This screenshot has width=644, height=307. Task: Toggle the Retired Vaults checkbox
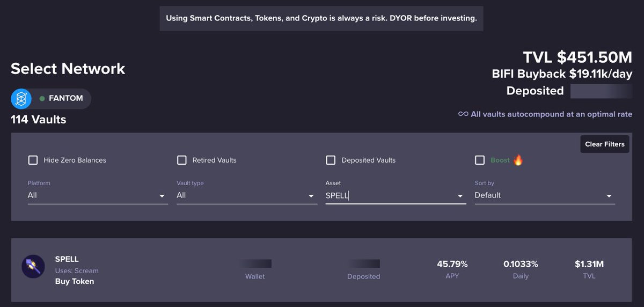coord(182,160)
